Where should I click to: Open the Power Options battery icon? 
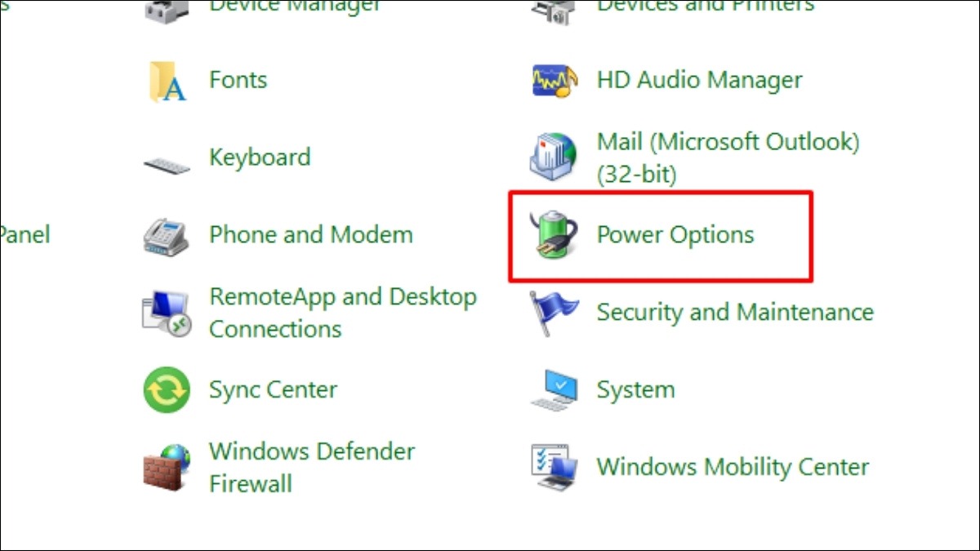[x=553, y=235]
